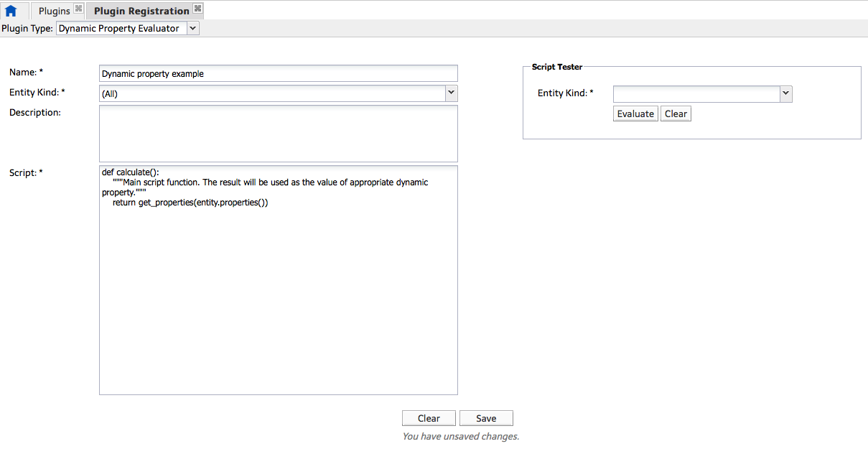Click the 'Plugin Type:' label
This screenshot has width=868, height=449.
pyautogui.click(x=27, y=28)
